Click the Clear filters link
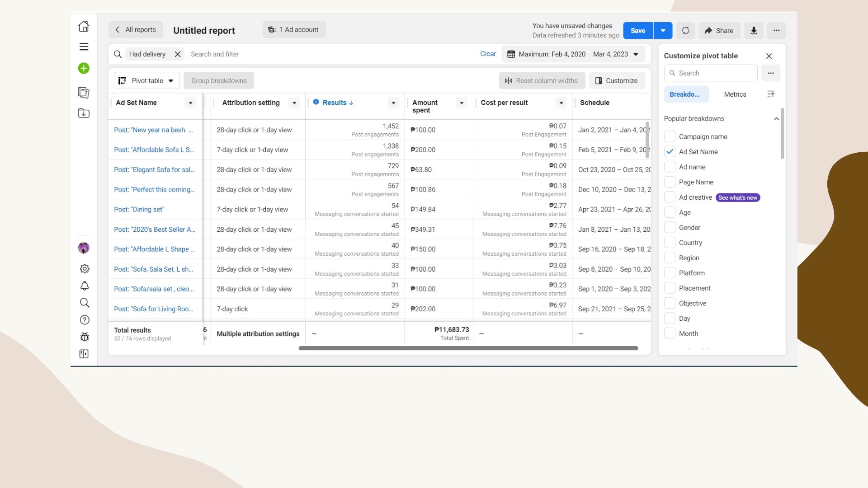 coord(488,54)
